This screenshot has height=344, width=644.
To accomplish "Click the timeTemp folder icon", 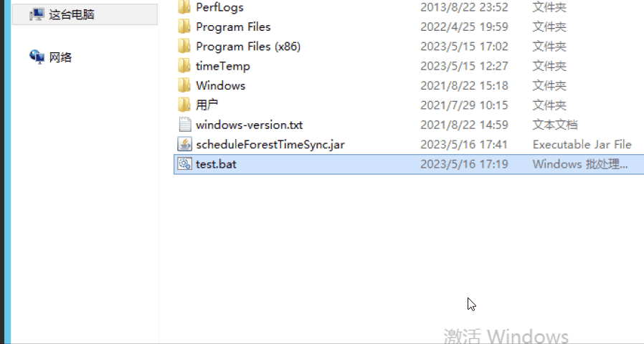I will pyautogui.click(x=184, y=66).
